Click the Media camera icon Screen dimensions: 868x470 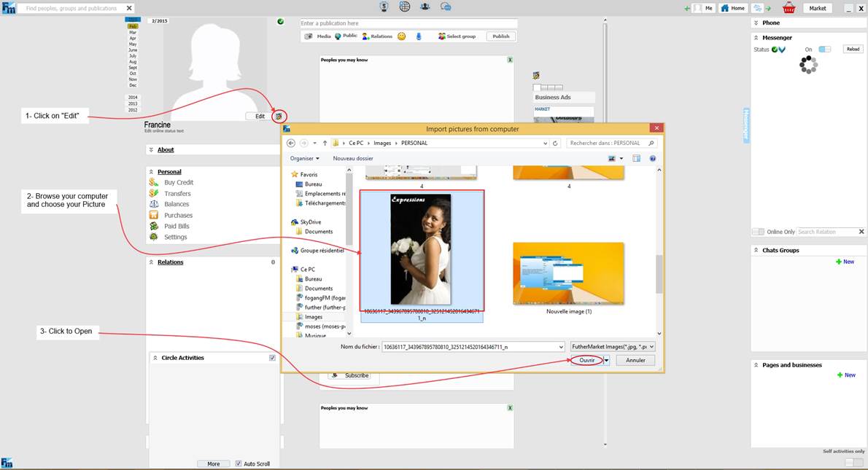click(309, 36)
